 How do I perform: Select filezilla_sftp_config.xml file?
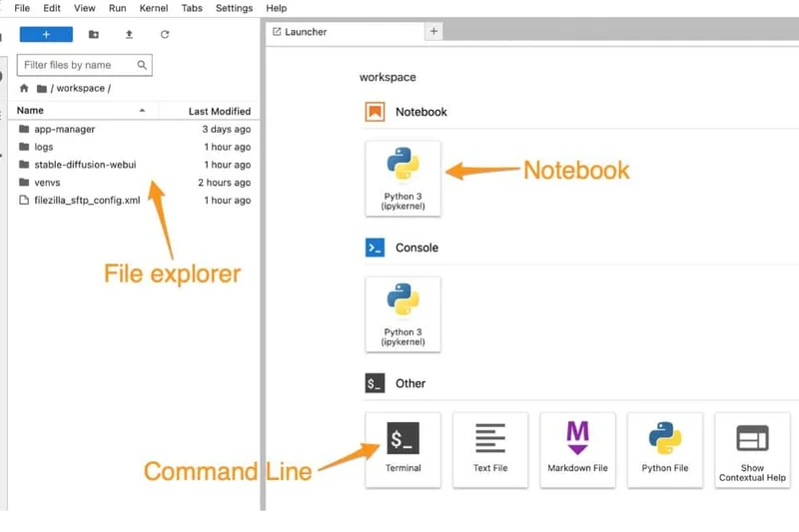(87, 201)
